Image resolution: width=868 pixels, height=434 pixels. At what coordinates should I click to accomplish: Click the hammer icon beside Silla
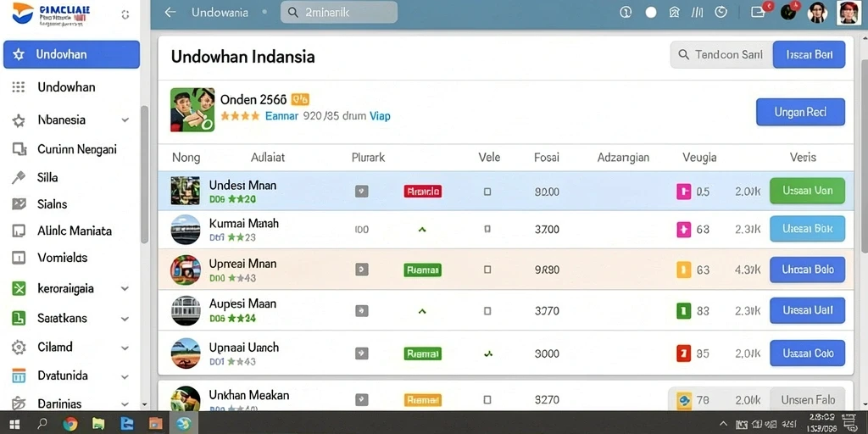pos(19,178)
